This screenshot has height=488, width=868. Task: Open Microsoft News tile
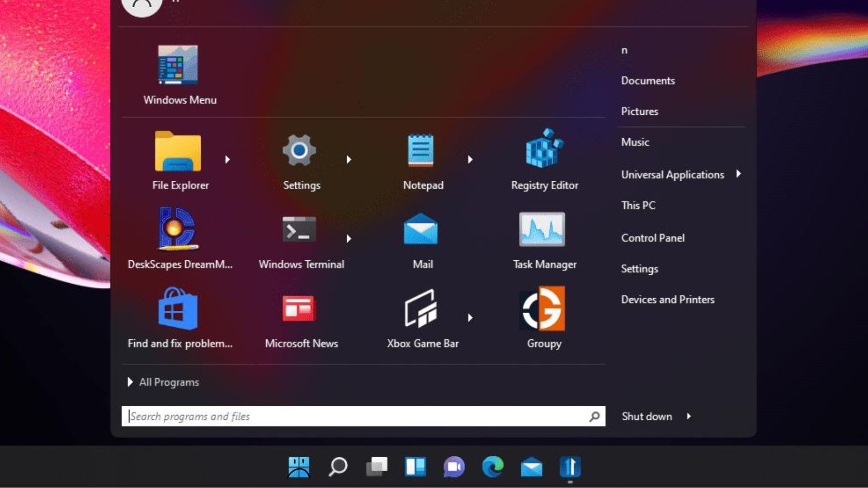(299, 309)
